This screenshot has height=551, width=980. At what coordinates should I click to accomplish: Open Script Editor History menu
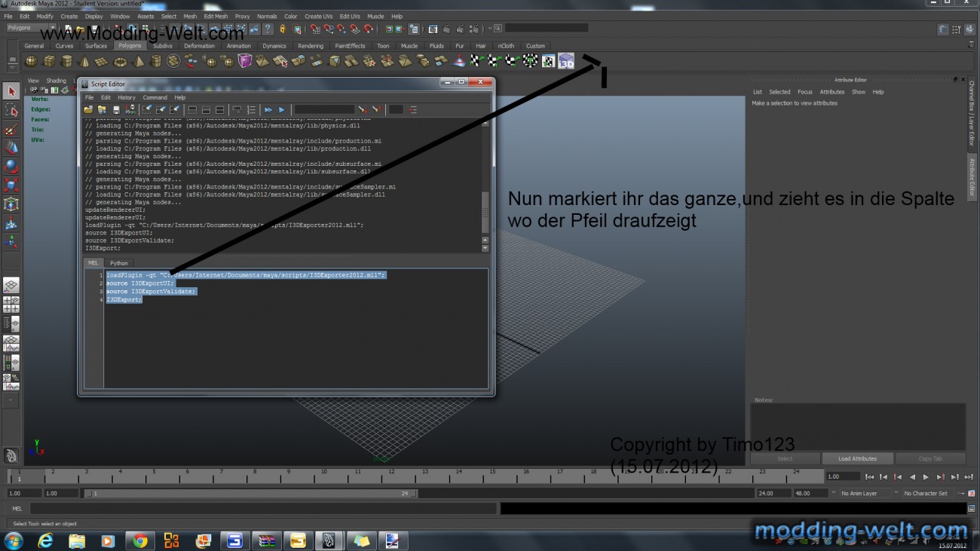(127, 97)
